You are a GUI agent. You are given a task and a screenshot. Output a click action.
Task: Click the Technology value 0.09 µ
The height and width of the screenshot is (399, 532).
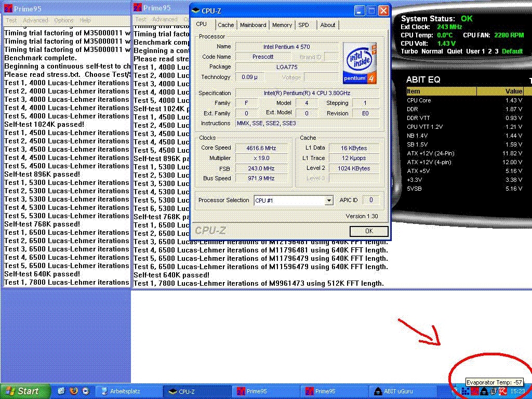pyautogui.click(x=249, y=77)
